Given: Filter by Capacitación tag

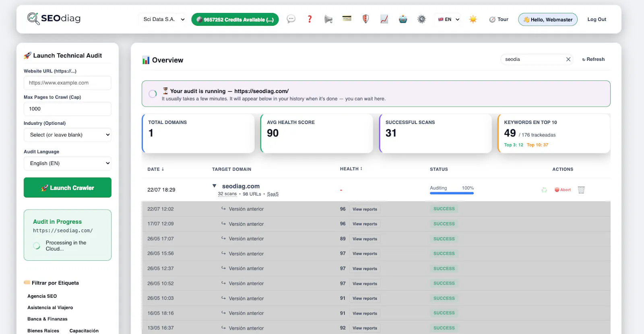Looking at the screenshot, I should tap(84, 331).
